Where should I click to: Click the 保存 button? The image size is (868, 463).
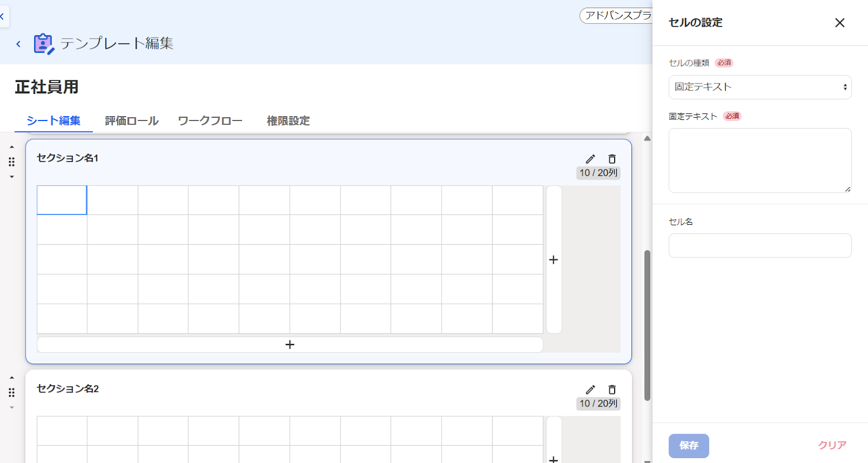coord(689,446)
